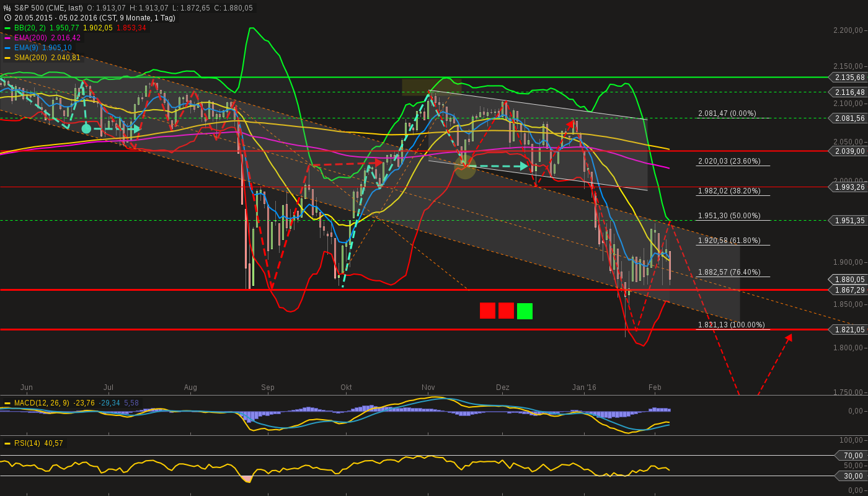Click the 1.800,00 price axis label
868x496 pixels.
(848, 348)
